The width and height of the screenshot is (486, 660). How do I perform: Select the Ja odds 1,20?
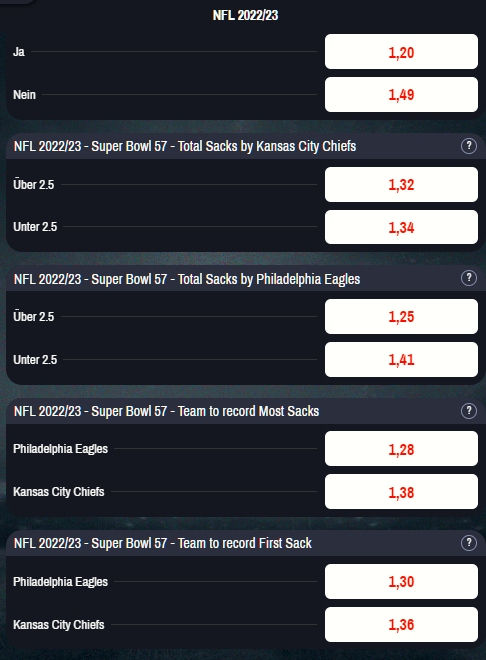[x=401, y=52]
